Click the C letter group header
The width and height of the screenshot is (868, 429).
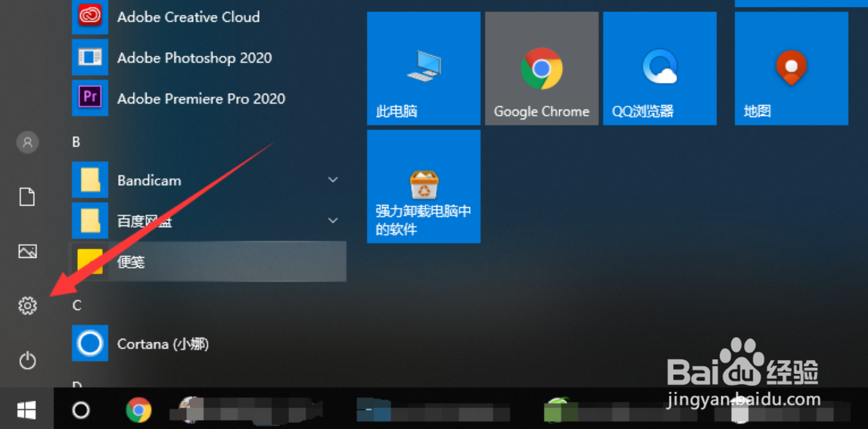pos(77,305)
